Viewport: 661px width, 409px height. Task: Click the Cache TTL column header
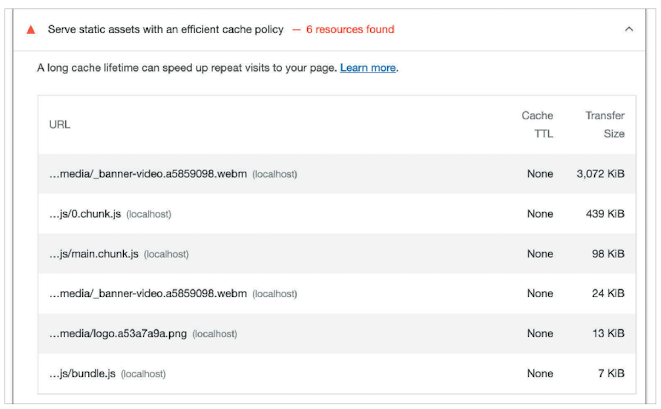click(x=537, y=124)
